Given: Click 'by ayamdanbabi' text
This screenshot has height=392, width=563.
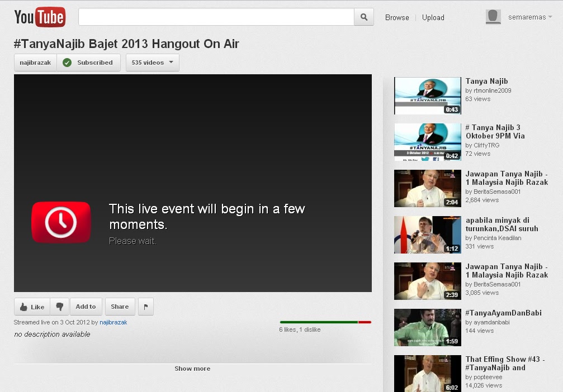Looking at the screenshot, I should click(488, 322).
